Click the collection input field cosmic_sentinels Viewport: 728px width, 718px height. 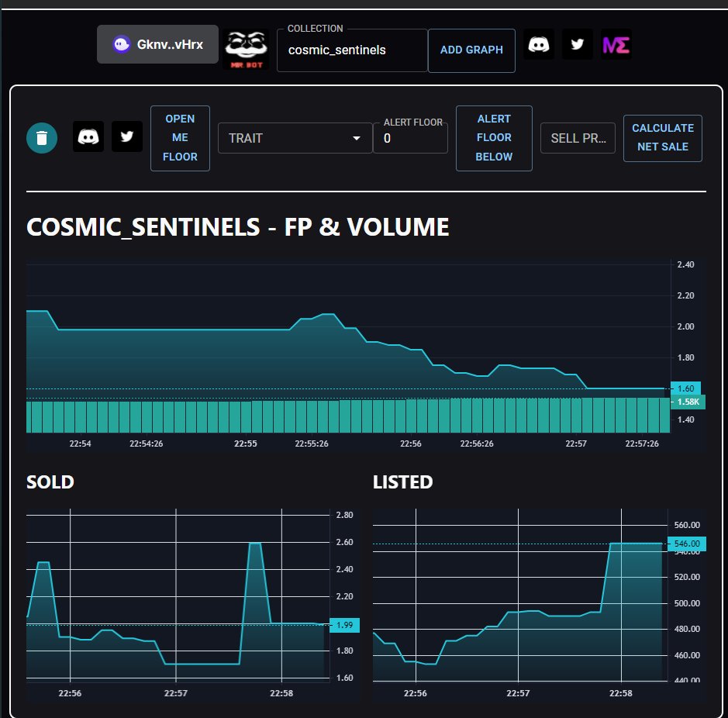pyautogui.click(x=351, y=50)
